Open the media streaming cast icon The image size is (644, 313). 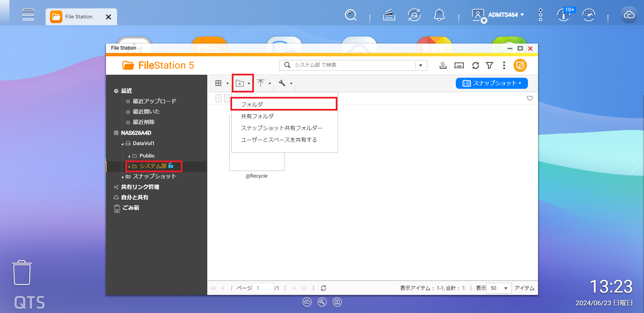459,65
